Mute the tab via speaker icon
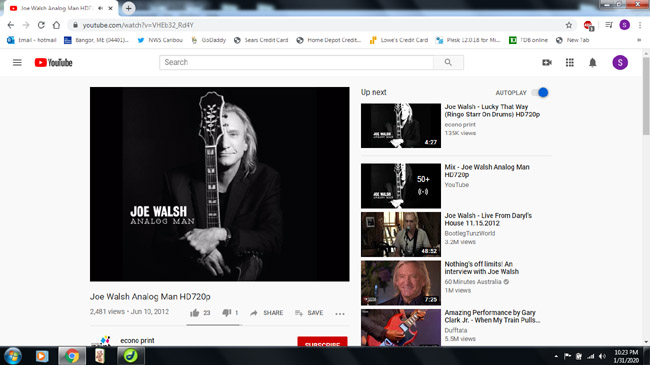The width and height of the screenshot is (650, 365). coord(100,8)
